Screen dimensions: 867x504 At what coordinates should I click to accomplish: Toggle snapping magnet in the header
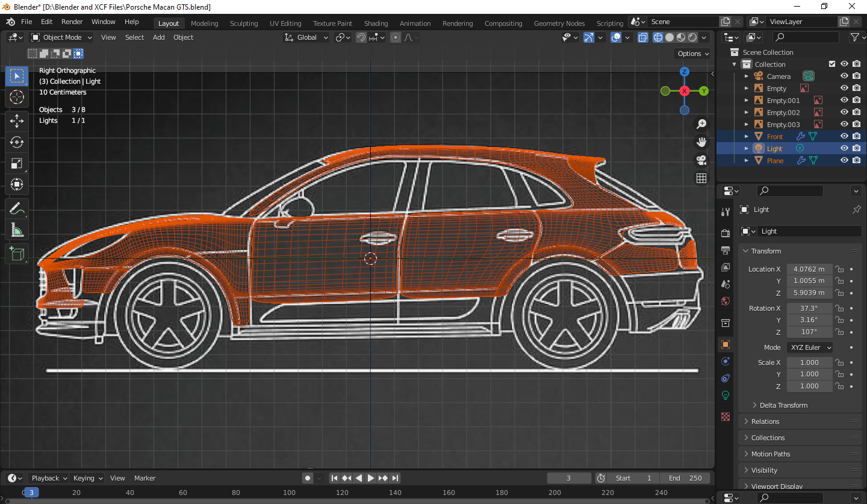coord(361,37)
